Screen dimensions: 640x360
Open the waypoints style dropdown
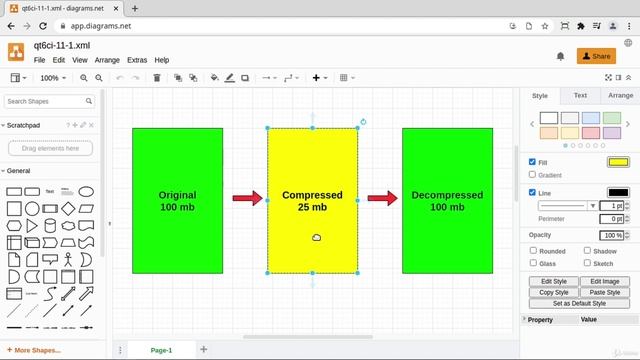291,78
